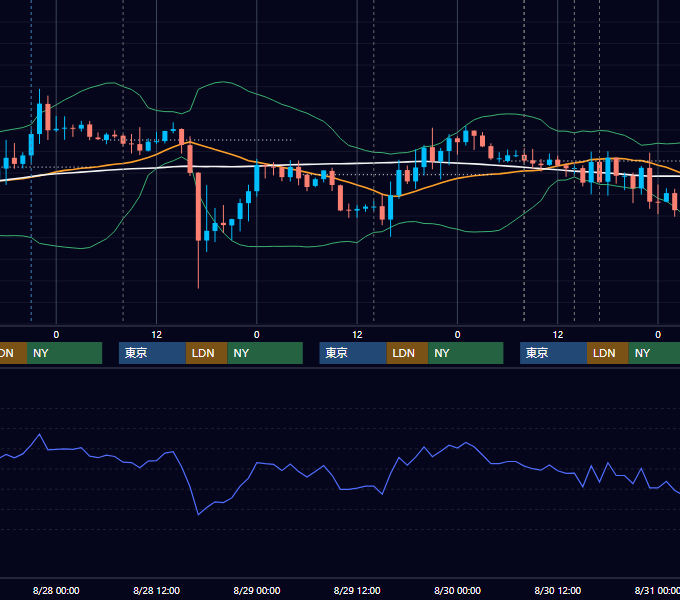Image resolution: width=680 pixels, height=600 pixels.
Task: Click the 8/29 12:00 date label
Action: (357, 590)
